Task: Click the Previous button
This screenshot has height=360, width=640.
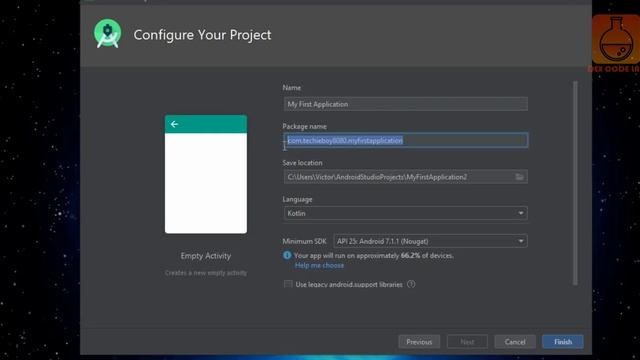Action: 419,342
